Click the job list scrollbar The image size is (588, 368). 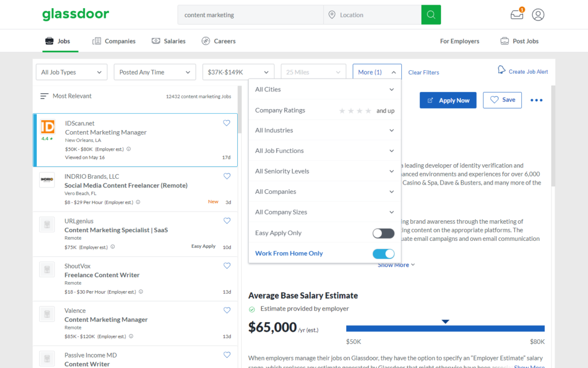[239, 110]
